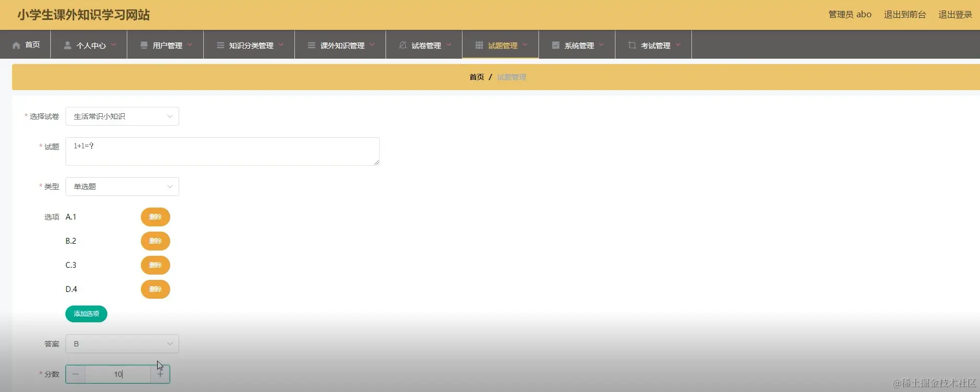Click 退出到前台 link
The image size is (980, 392).
click(905, 15)
